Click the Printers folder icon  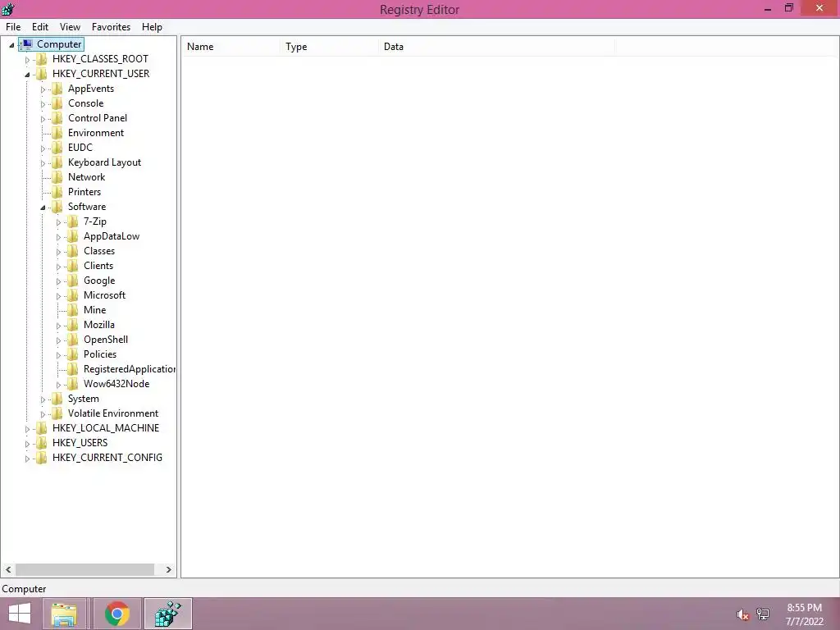click(x=57, y=192)
